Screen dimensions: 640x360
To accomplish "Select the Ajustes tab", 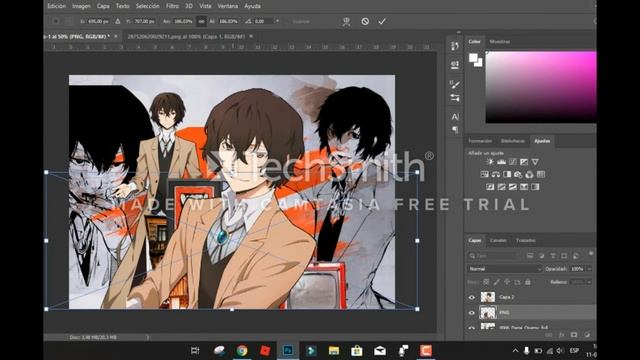I will tap(542, 141).
